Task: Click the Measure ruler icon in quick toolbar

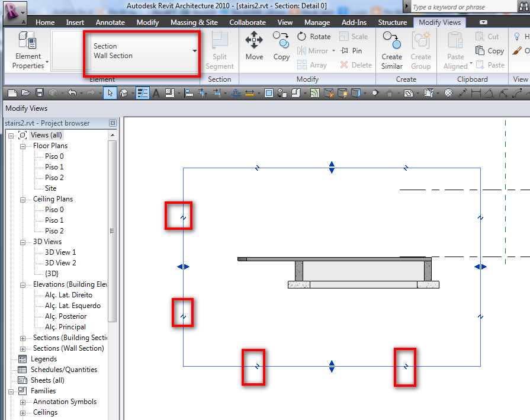Action: click(249, 93)
